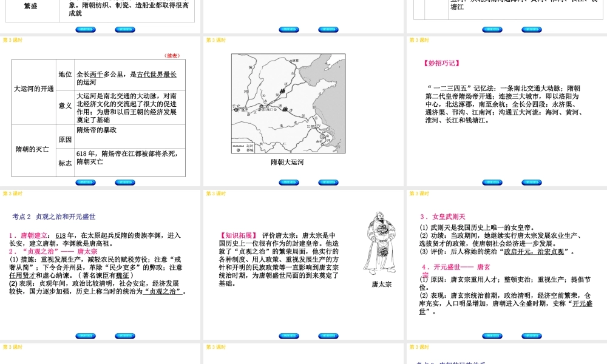The image size is (607, 364).
Task: Click the underlined 任用贤才 text
Action: 22,275
